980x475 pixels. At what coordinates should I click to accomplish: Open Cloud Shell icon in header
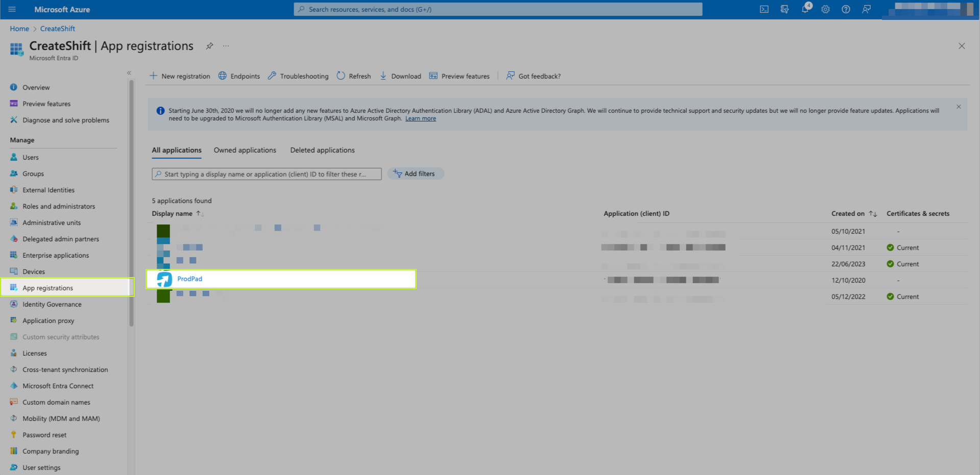tap(764, 9)
